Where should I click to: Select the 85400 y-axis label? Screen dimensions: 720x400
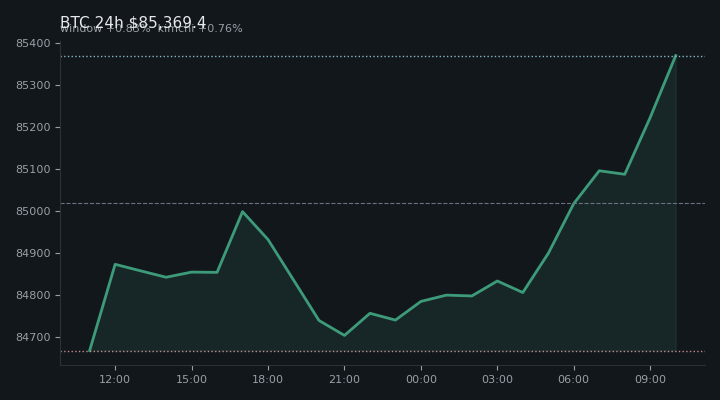click(33, 44)
